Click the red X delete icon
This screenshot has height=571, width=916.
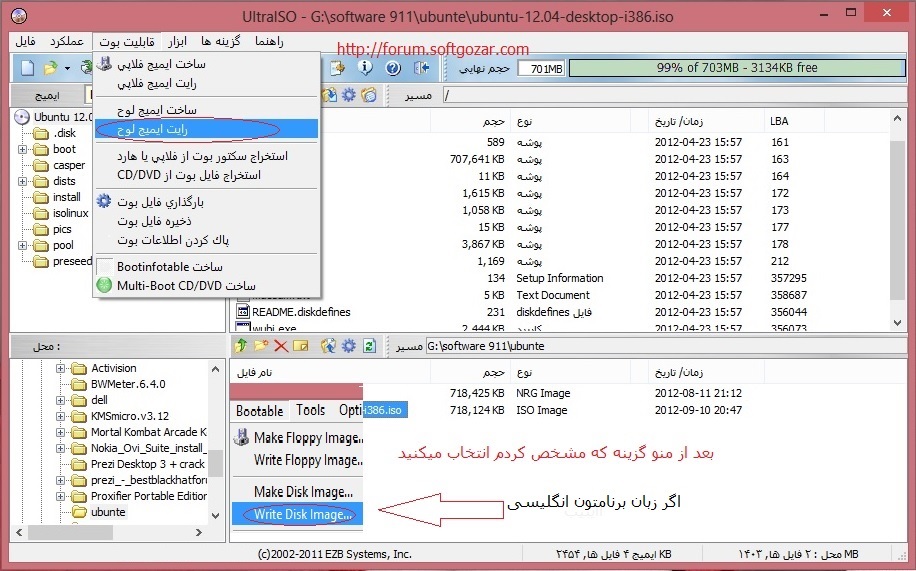281,346
